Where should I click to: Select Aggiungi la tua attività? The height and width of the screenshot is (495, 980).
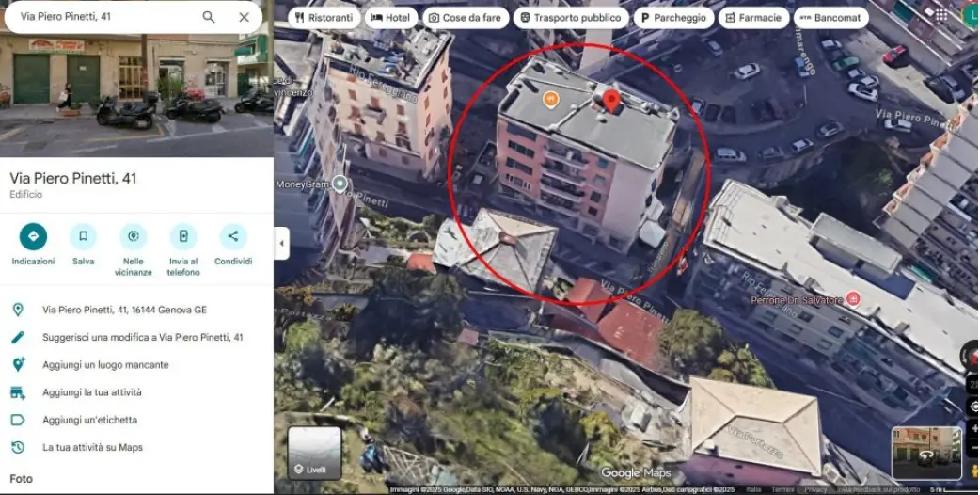(x=136, y=392)
